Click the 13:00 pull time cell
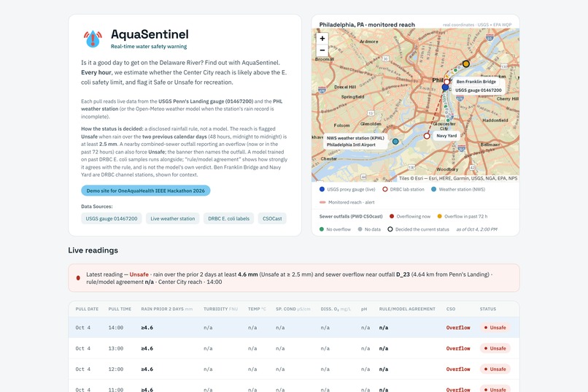This screenshot has height=392, width=588. (116, 348)
